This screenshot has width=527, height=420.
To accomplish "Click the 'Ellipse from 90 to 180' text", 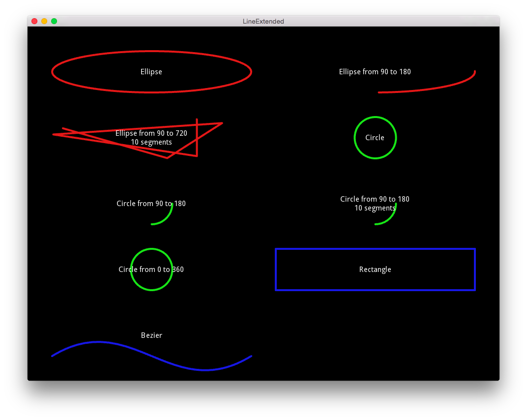I will [x=375, y=72].
